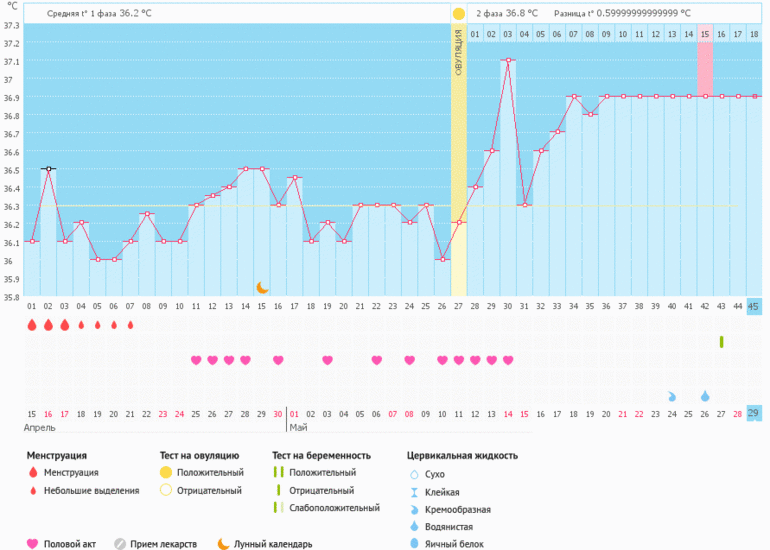Click the yellow sun icon beside 2 фаза

[459, 14]
